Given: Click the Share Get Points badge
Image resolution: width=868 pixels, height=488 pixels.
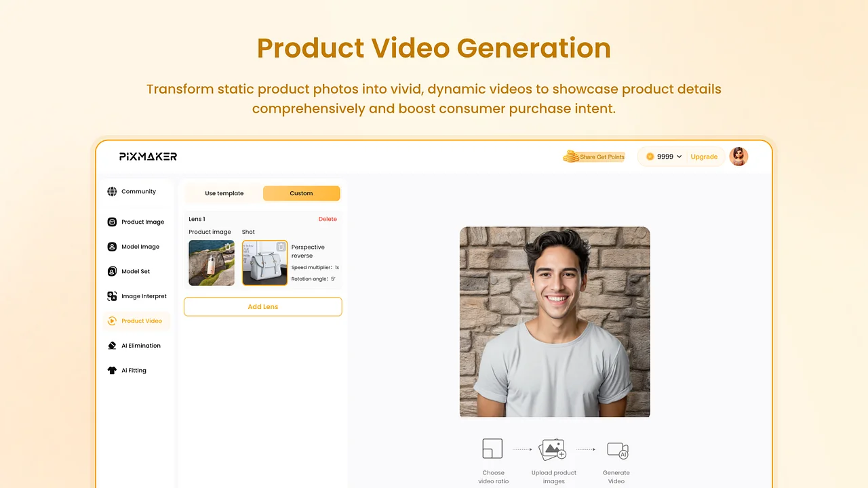Looking at the screenshot, I should tap(594, 157).
